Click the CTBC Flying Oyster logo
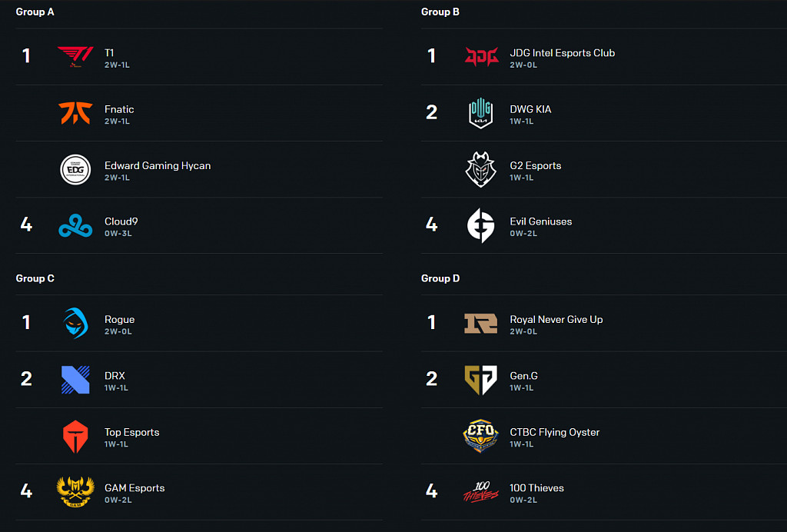 481,437
